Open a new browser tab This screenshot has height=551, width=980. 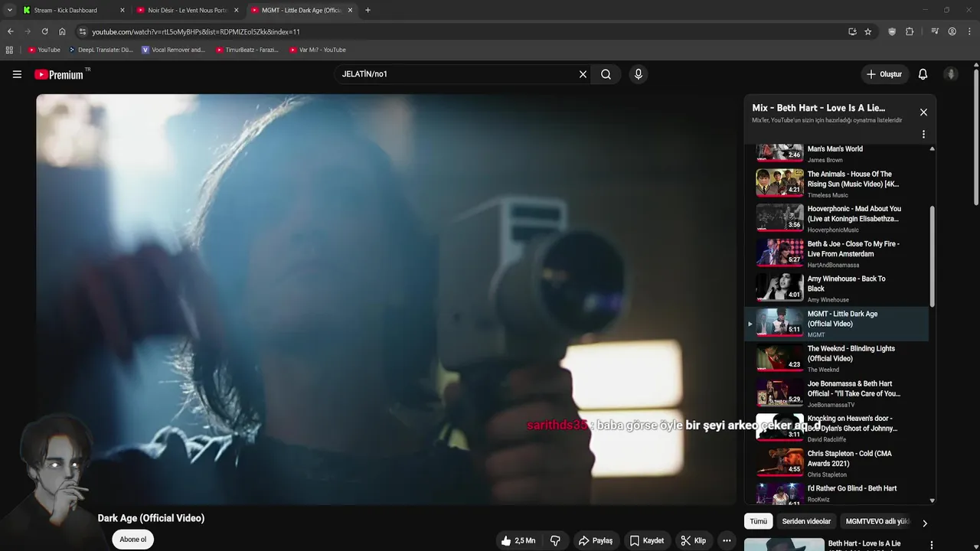pos(367,10)
